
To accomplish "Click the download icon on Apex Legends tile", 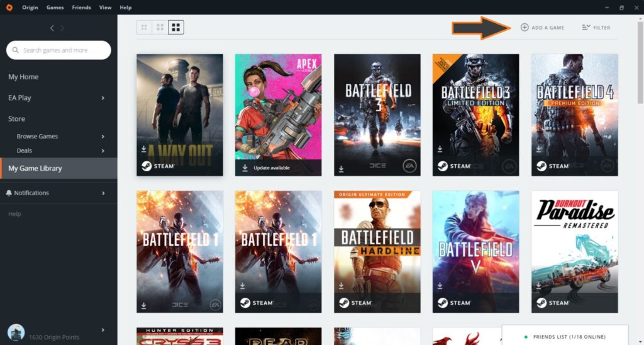I will [245, 168].
